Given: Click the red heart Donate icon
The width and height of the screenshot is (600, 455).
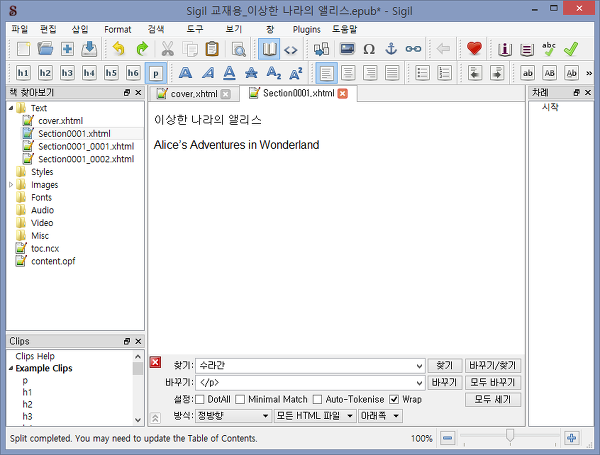Looking at the screenshot, I should point(474,49).
